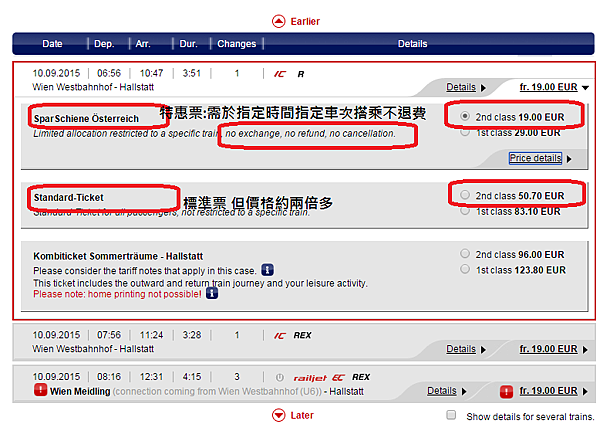
Task: Click the Earlier up-arrow icon
Action: pos(279,21)
